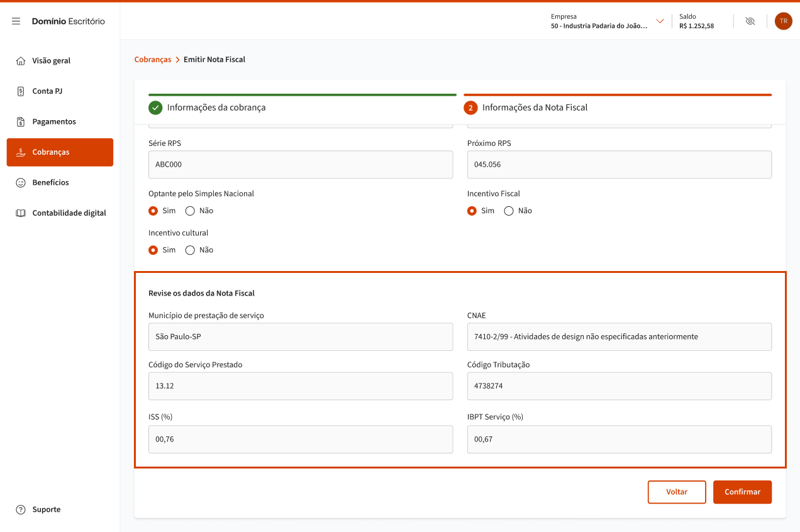The height and width of the screenshot is (532, 800).
Task: Select Não for Incentivo cultural
Action: coord(190,250)
